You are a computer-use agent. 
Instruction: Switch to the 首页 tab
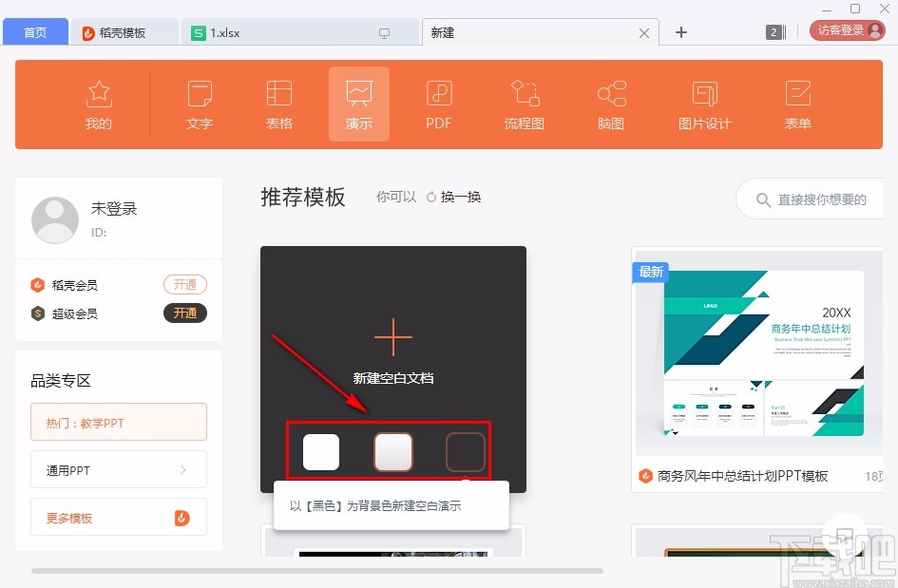pyautogui.click(x=35, y=30)
